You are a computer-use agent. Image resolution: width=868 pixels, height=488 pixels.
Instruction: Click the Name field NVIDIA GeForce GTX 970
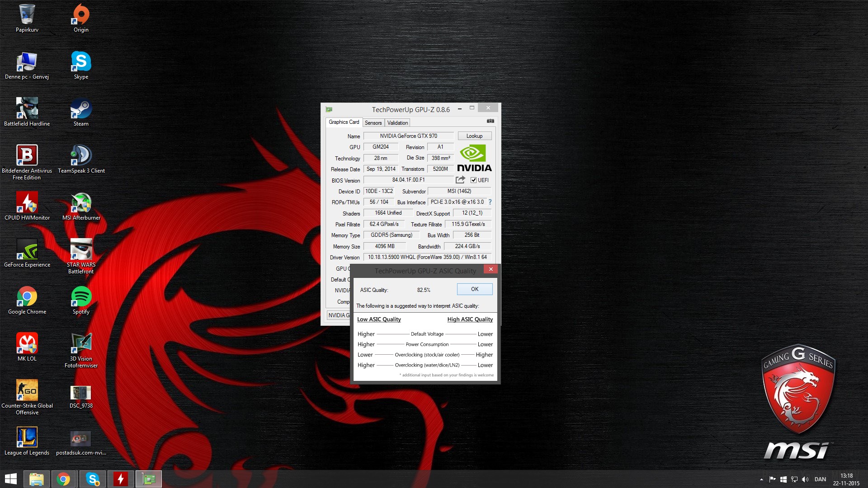tap(409, 136)
